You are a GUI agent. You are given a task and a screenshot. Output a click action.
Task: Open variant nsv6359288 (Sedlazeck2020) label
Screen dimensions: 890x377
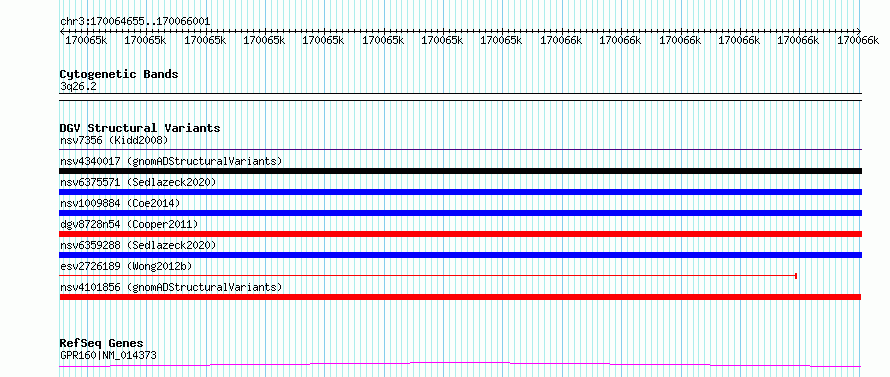click(138, 245)
